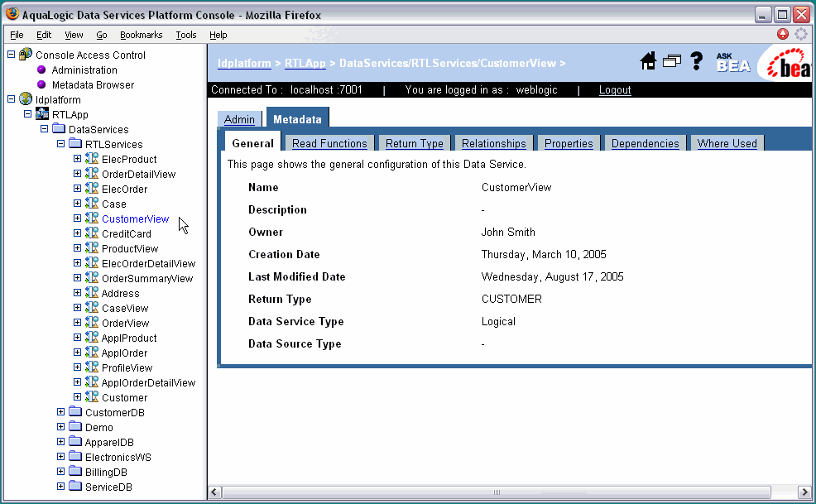Open the Read Functions tab
The width and height of the screenshot is (816, 504).
[329, 143]
